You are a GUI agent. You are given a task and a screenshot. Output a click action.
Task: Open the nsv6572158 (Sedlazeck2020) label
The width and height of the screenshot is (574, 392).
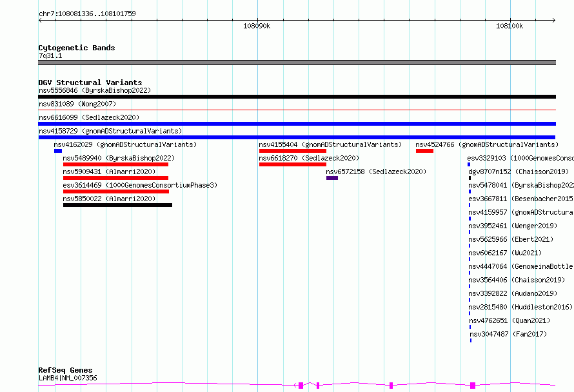click(376, 171)
